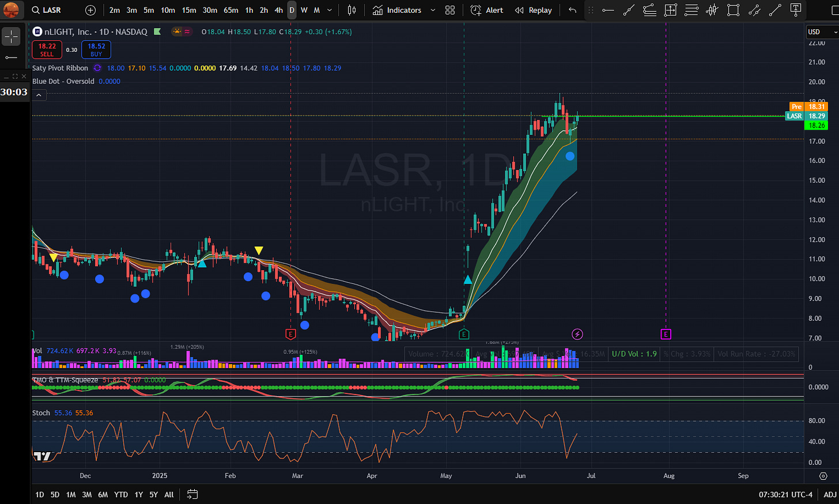The width and height of the screenshot is (839, 504).
Task: Set date range to 1M
Action: [71, 495]
